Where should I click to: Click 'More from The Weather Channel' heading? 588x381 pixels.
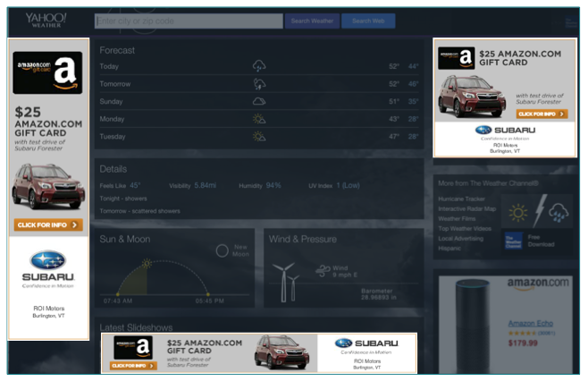(488, 183)
